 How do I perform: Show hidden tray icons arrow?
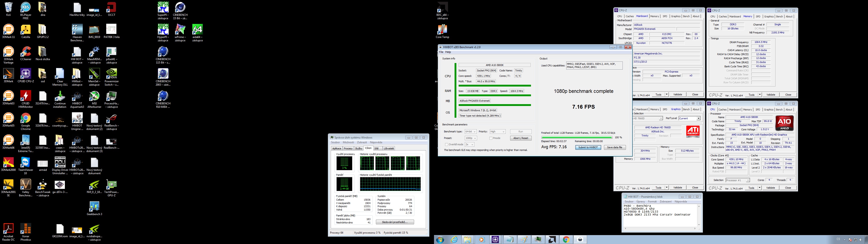pyautogui.click(x=845, y=240)
